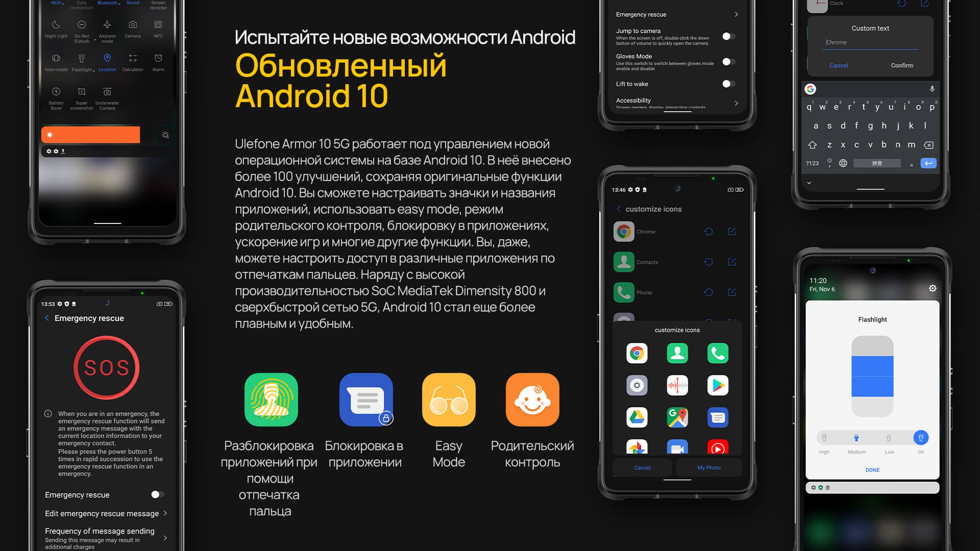Toggle the Lift to wake switch
This screenshot has height=551, width=980.
click(x=727, y=84)
